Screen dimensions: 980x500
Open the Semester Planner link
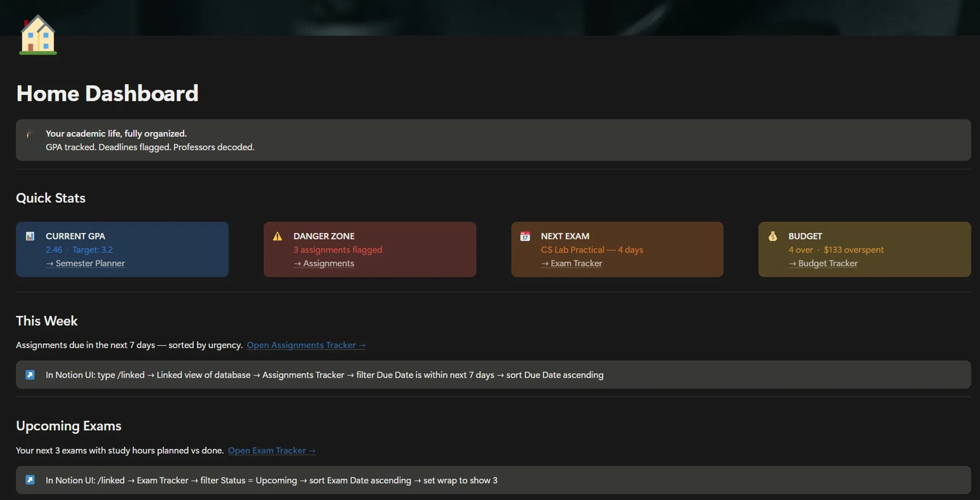coord(85,263)
